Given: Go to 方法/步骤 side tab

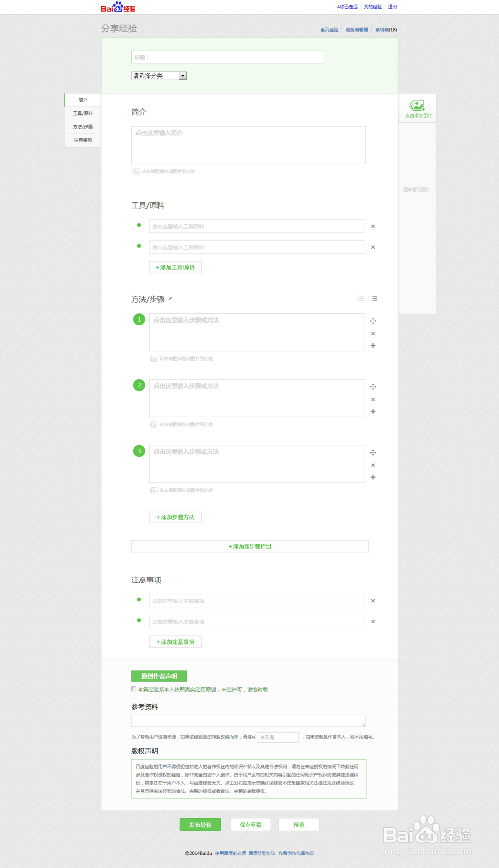Looking at the screenshot, I should point(83,127).
